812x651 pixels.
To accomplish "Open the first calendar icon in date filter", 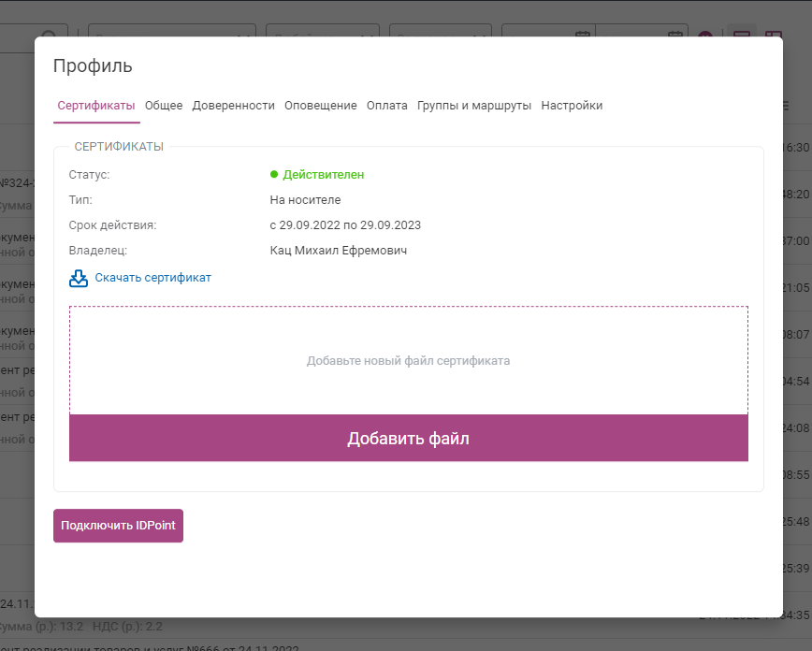I will click(x=582, y=36).
